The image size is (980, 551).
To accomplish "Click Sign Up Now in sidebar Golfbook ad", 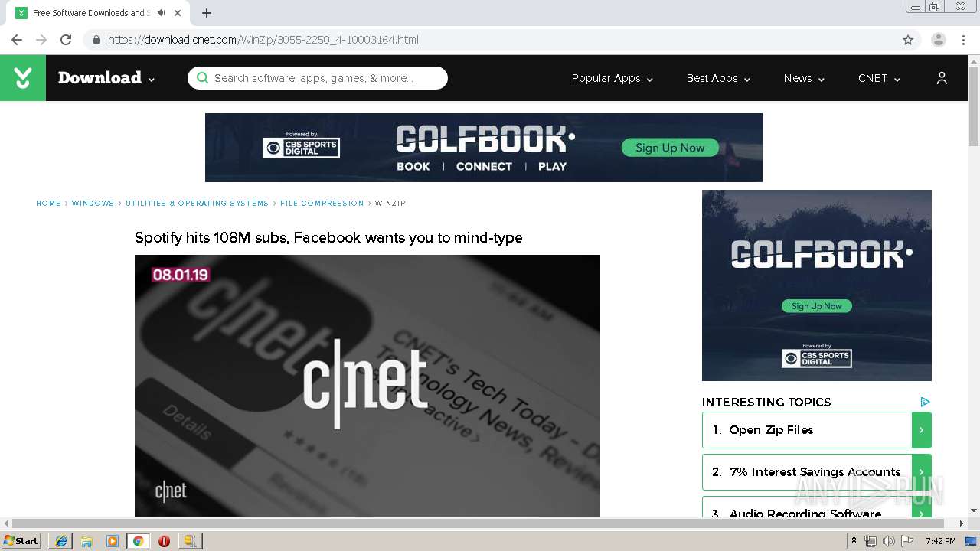I will (816, 306).
